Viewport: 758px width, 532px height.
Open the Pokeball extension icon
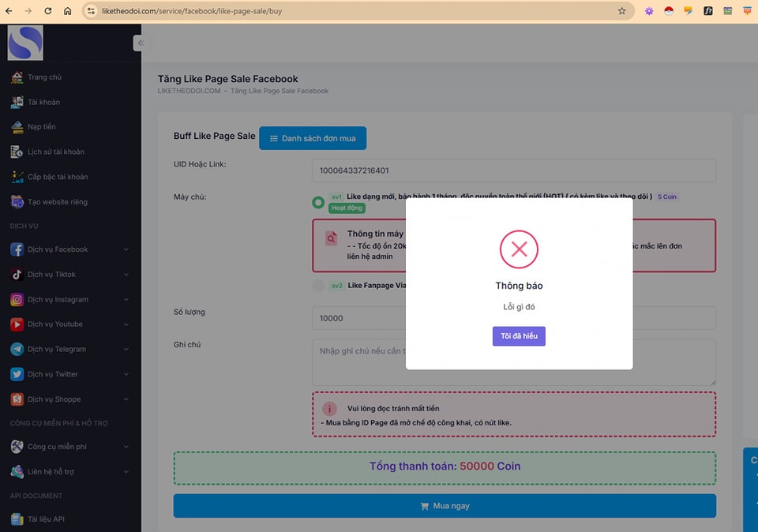point(669,10)
